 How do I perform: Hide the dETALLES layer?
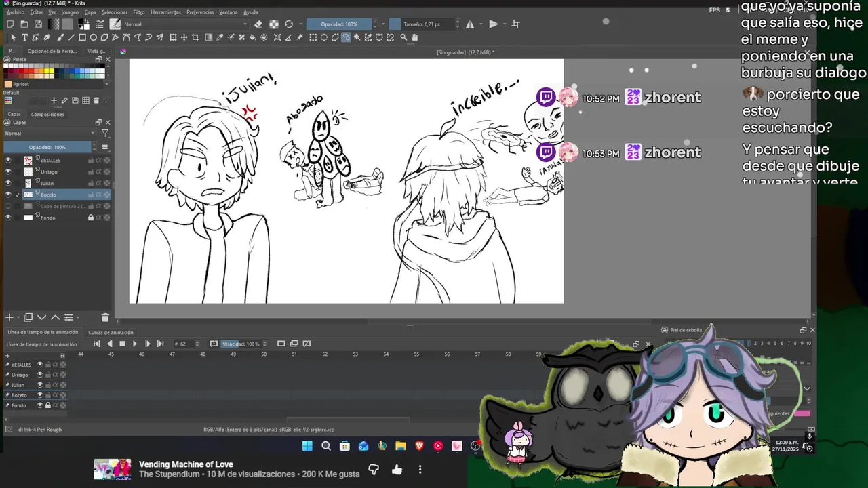(8, 160)
